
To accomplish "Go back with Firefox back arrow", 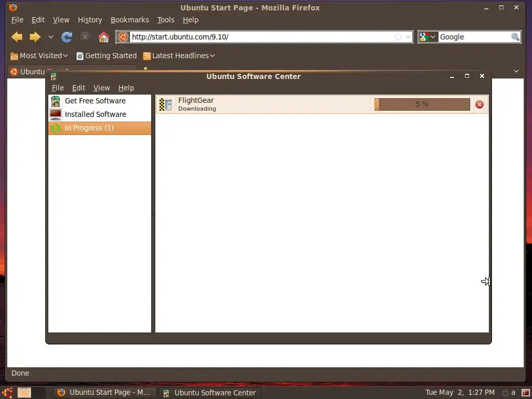I will (17, 37).
